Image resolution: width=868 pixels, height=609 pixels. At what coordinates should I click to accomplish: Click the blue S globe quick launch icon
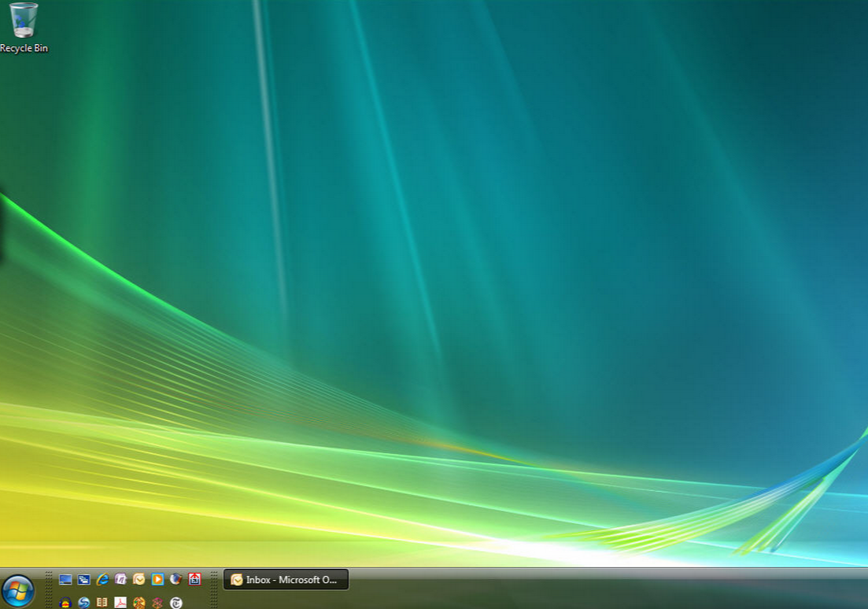83,603
